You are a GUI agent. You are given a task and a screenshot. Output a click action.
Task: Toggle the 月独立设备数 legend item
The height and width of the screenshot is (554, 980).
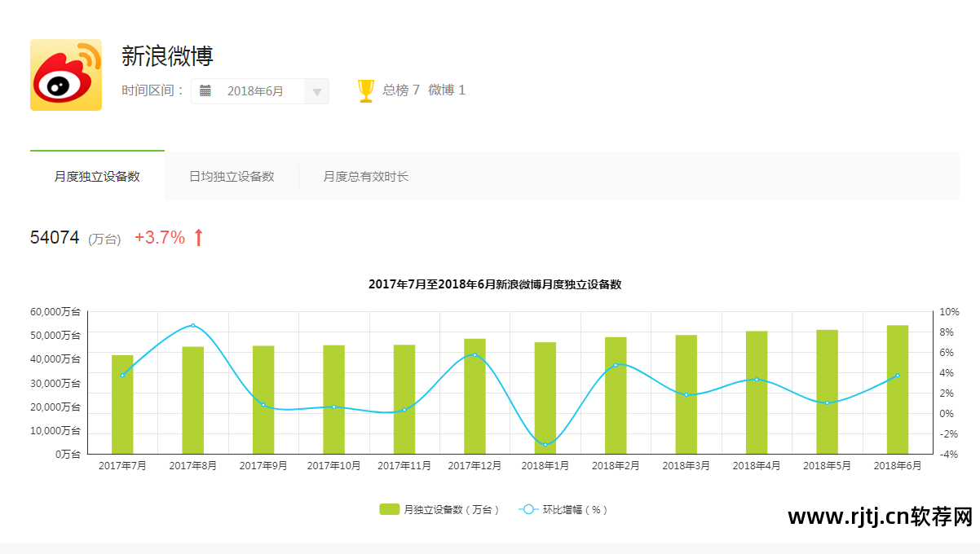pos(439,509)
